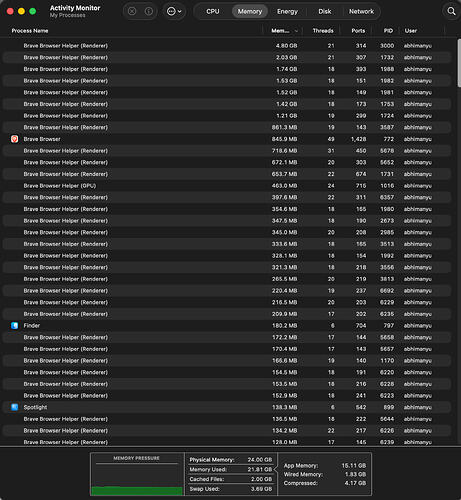Click the 1.21 GB memory value
The height and width of the screenshot is (500, 461).
tap(286, 116)
